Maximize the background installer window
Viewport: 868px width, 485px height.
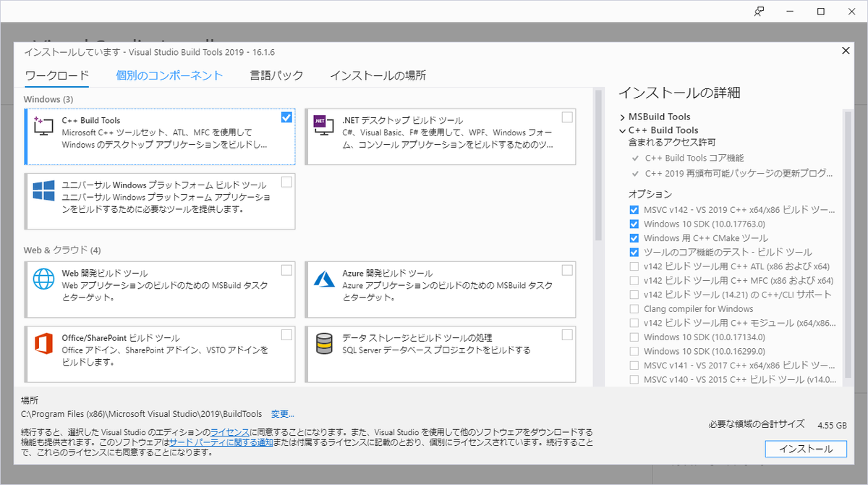tap(821, 11)
